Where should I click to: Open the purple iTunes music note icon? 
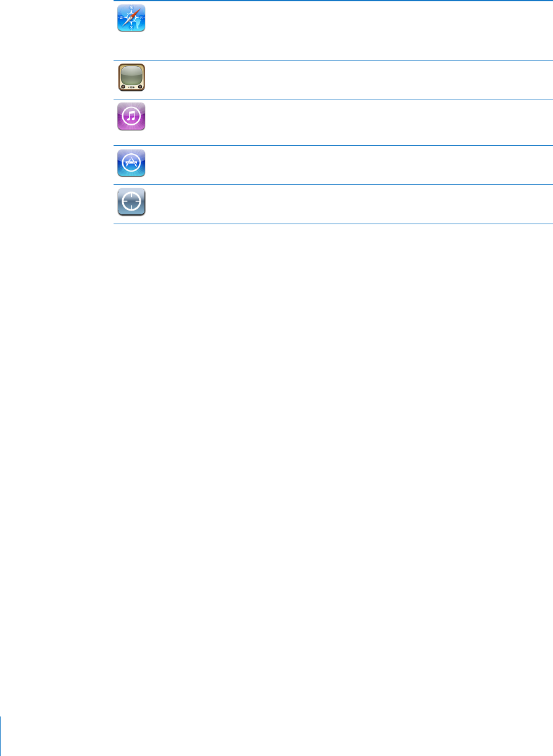click(131, 117)
